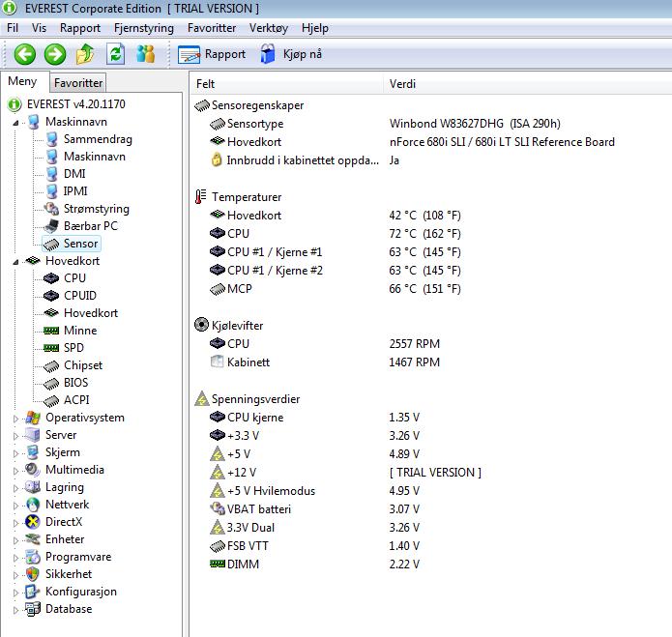The width and height of the screenshot is (672, 637).
Task: Click the SPD memory module icon
Action: (51, 348)
